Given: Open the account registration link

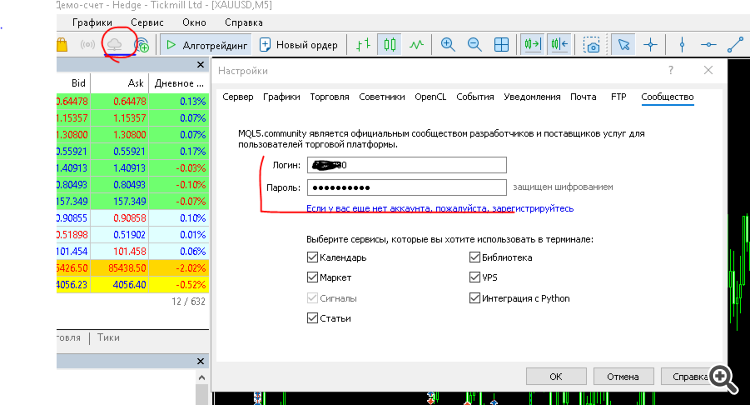Looking at the screenshot, I should (440, 208).
